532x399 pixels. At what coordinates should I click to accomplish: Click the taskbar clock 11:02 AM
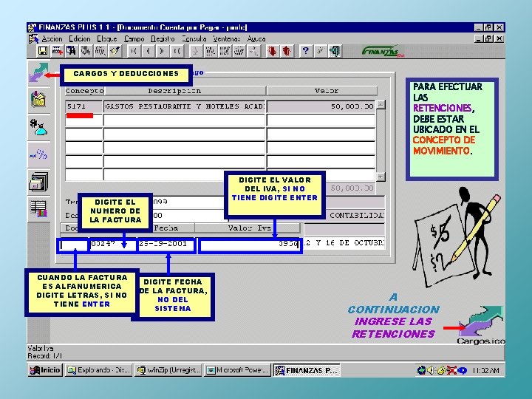[485, 370]
